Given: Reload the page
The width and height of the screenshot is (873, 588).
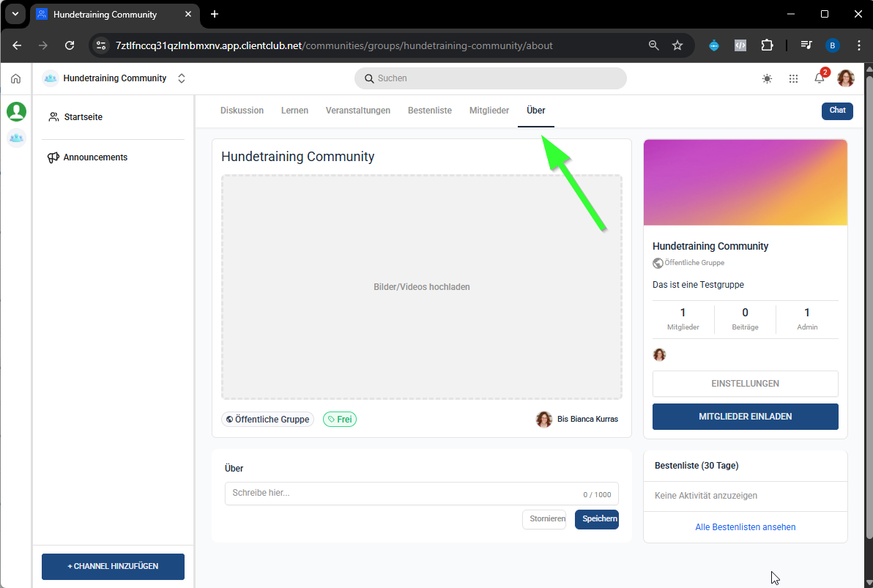Looking at the screenshot, I should point(70,45).
